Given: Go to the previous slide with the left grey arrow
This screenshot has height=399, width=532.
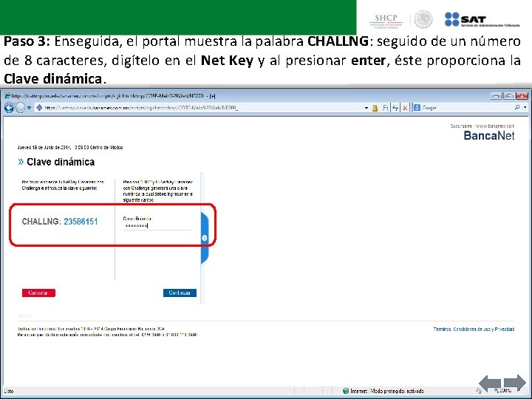Looking at the screenshot, I should [491, 383].
